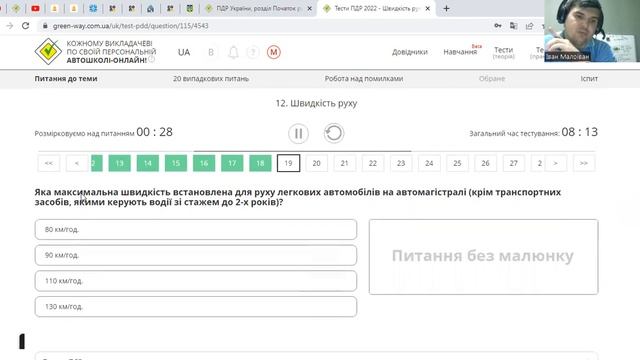
Task: Open a new browser tab
Action: click(446, 8)
